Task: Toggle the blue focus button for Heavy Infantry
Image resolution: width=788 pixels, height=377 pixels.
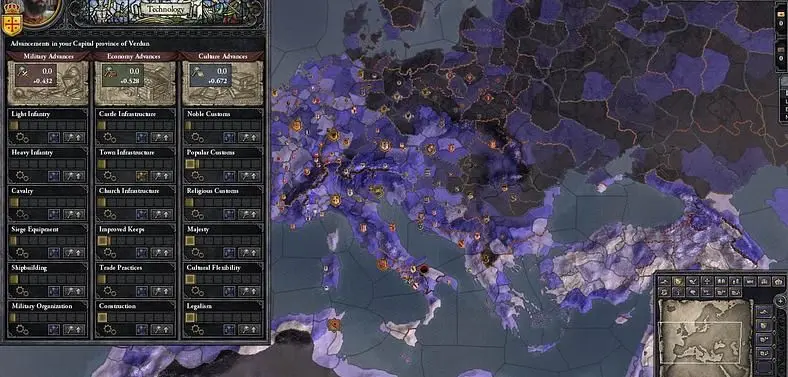Action: (x=54, y=176)
